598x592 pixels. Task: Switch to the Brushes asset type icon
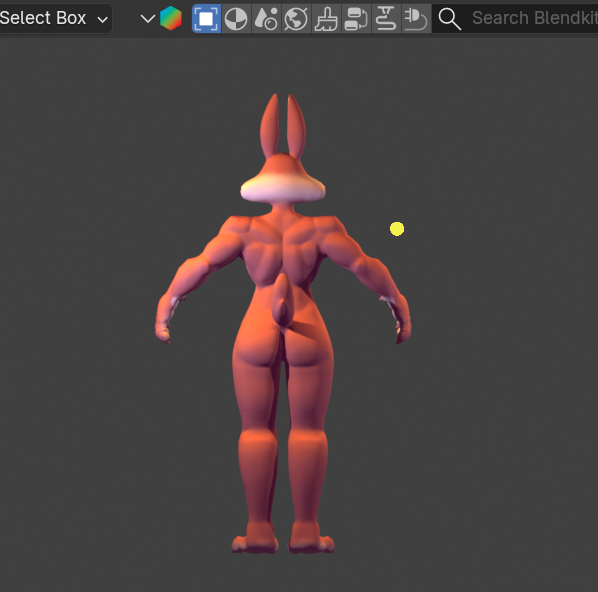point(326,18)
